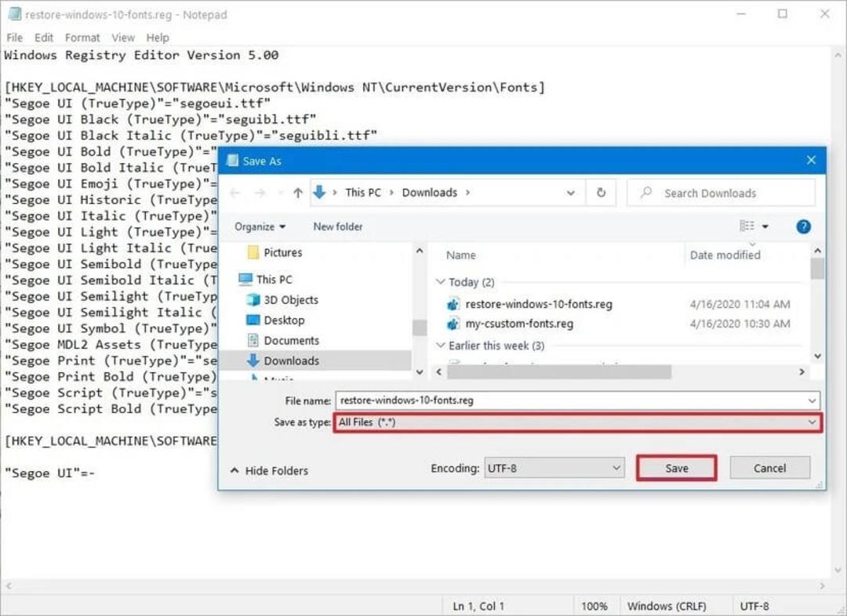Click the File name input field

click(577, 400)
